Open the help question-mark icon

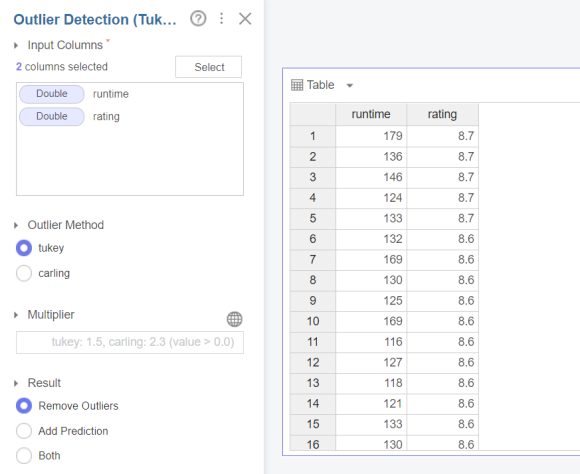tap(198, 19)
